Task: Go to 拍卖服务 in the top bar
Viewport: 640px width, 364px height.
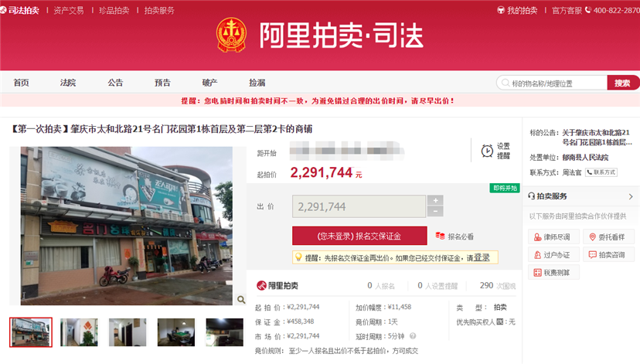Action: tap(159, 10)
